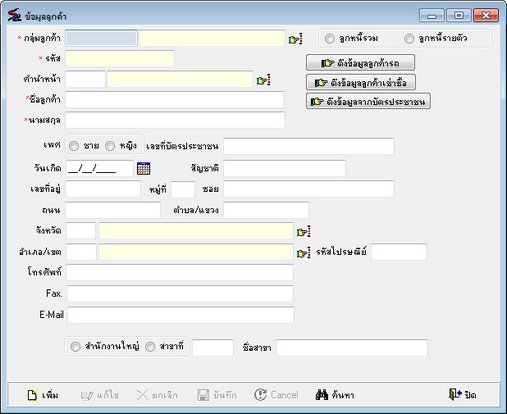Open the จังหวัด lookup icon
The image size is (507, 414).
303,231
